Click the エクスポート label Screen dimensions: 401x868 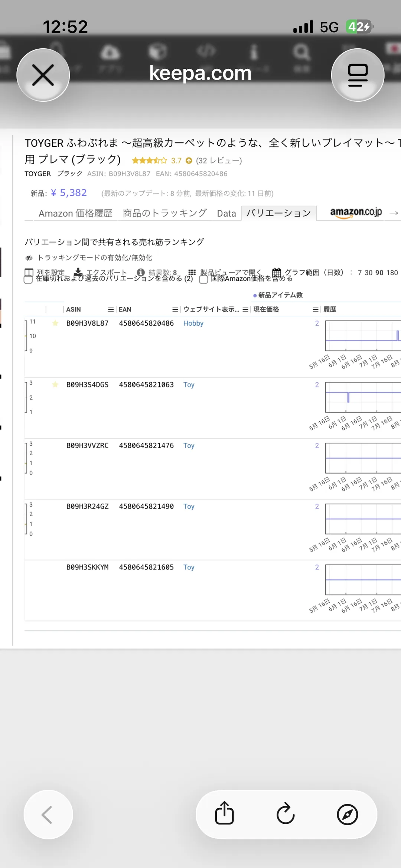[x=107, y=272]
